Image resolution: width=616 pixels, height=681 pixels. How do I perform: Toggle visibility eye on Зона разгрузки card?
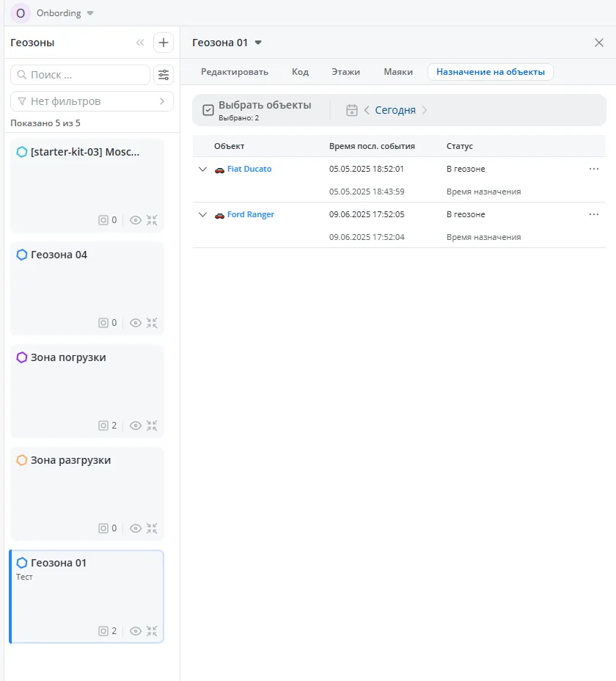click(x=135, y=528)
